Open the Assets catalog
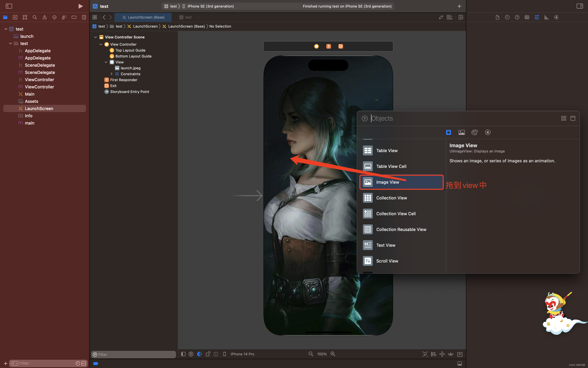Screen dimensions: 588x368 pos(31,101)
